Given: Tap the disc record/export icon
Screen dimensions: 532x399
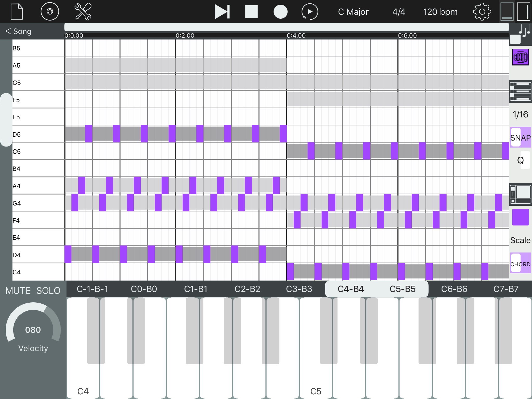Looking at the screenshot, I should pos(50,11).
